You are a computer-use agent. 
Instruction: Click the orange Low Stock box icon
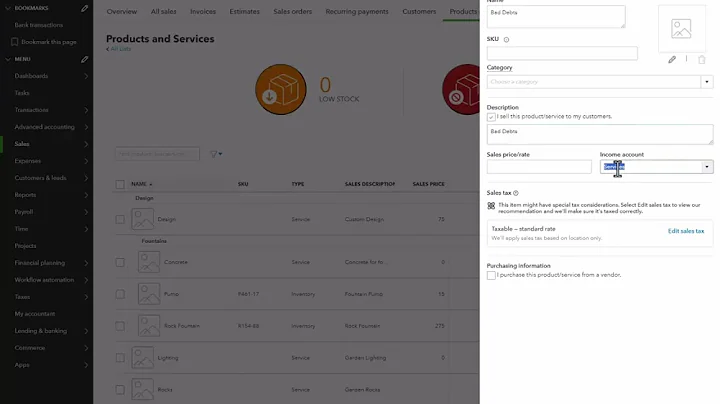tap(281, 90)
